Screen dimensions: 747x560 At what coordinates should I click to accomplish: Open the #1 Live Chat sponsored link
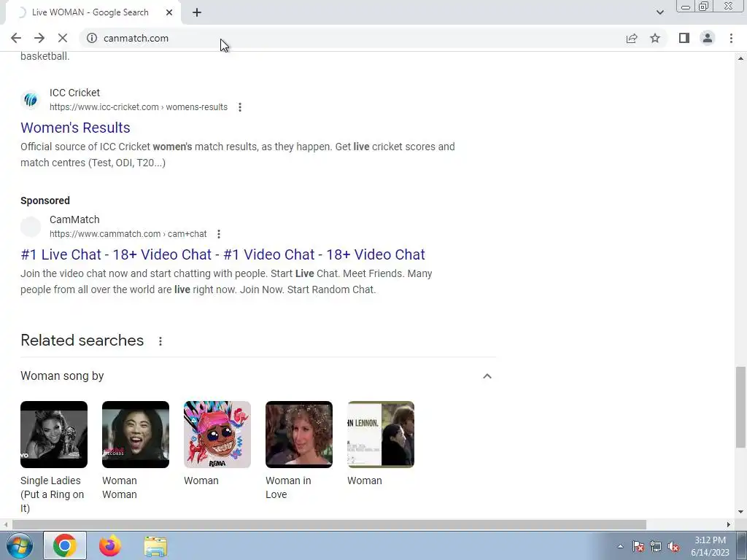tap(222, 254)
